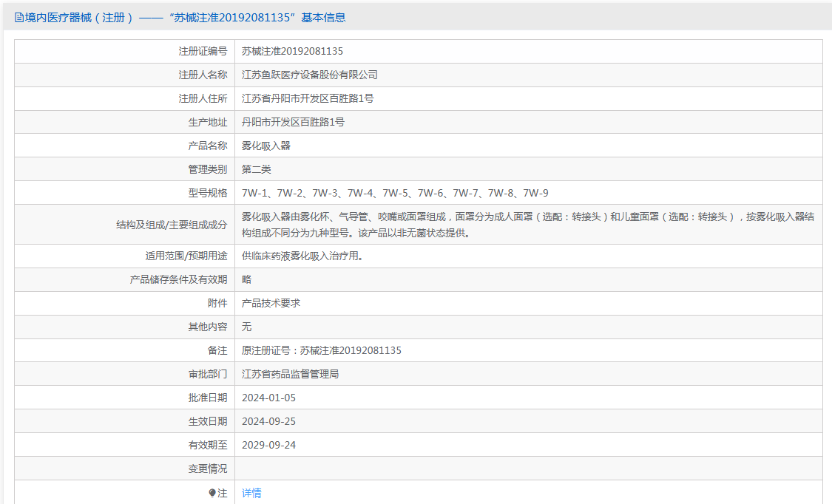Click the 生产地址 row label

(208, 122)
